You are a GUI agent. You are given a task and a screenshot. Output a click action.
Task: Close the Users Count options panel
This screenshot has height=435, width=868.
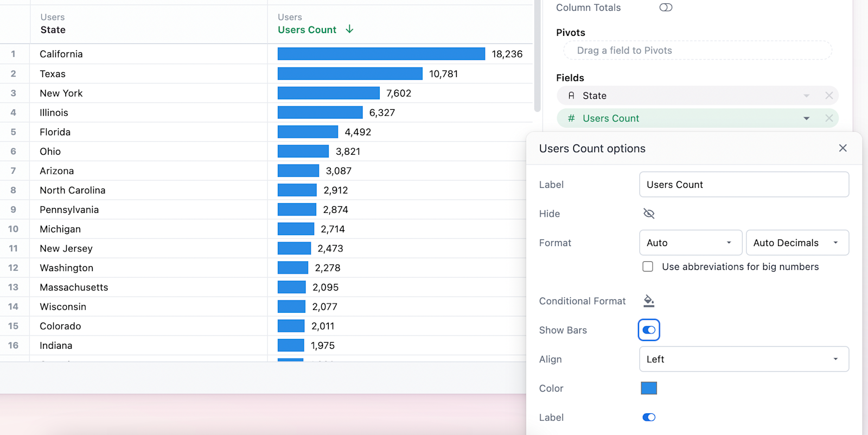tap(843, 148)
